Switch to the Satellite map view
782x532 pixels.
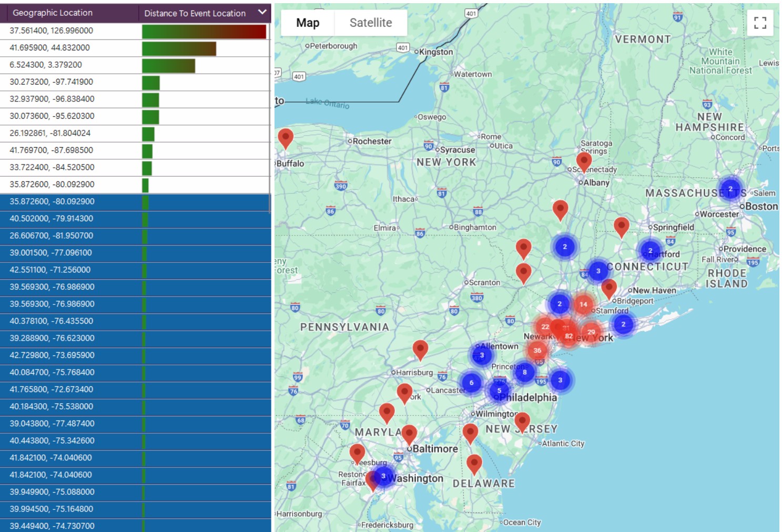370,23
